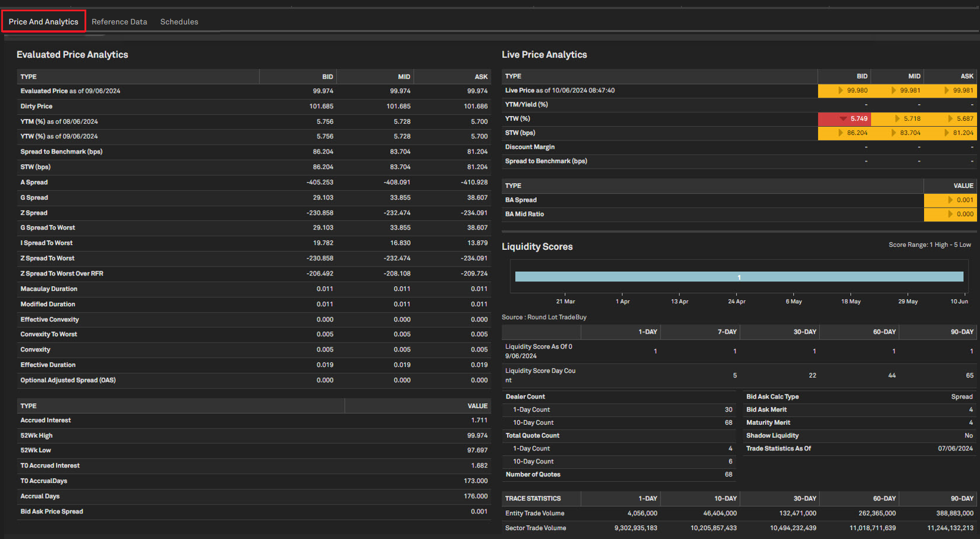The width and height of the screenshot is (980, 539).
Task: Click the arrow icon in Live Price bid cell
Action: click(840, 90)
